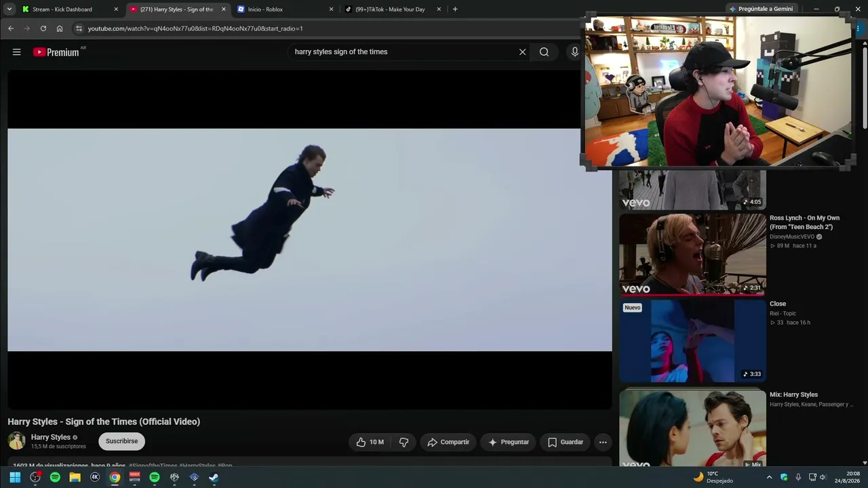Open Ross Lynch On My Own thumbnail
This screenshot has width=868, height=488.
pos(692,254)
